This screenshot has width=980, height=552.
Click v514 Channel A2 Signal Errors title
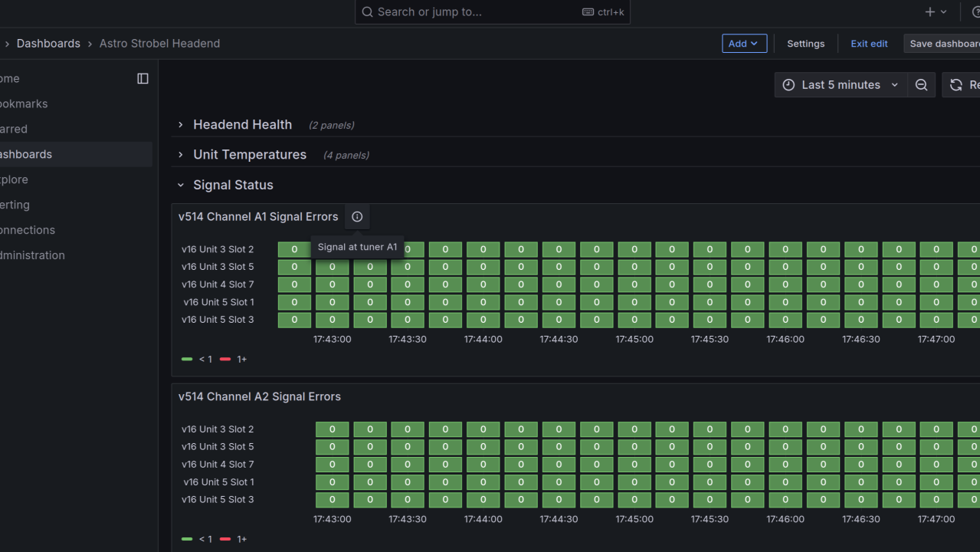(260, 396)
